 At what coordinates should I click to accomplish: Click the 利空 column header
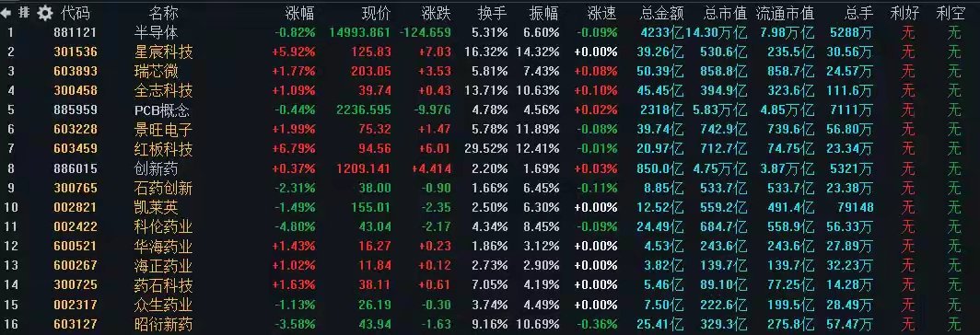pyautogui.click(x=951, y=12)
